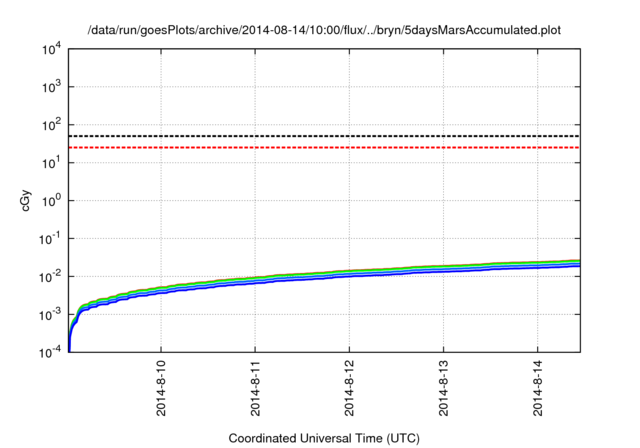Image resolution: width=640 pixels, height=448 pixels.
Task: Click the 10^-2 y-axis tick label
Action: pos(50,277)
